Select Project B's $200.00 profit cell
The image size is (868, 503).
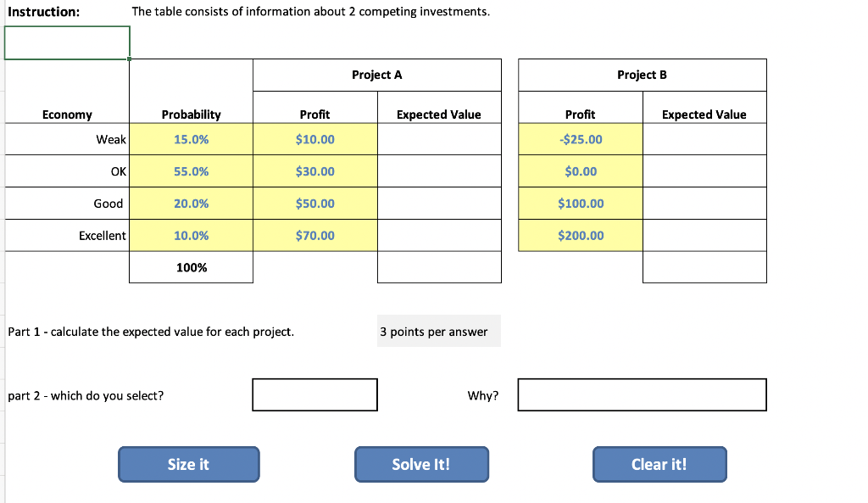click(x=580, y=235)
